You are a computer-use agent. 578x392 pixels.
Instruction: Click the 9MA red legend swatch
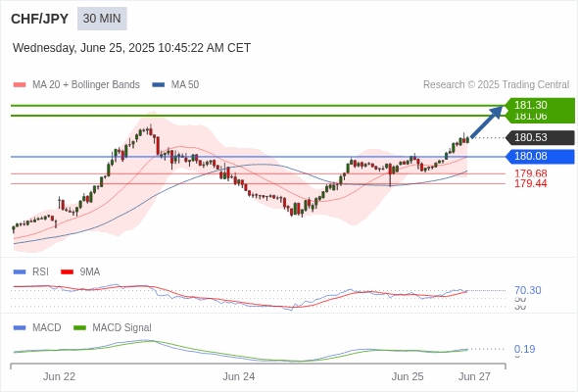point(67,272)
